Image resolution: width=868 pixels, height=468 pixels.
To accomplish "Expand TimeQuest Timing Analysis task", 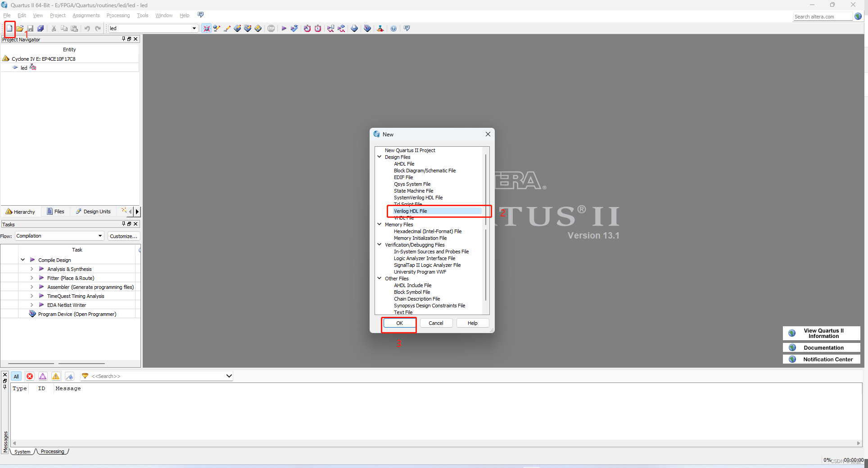I will (32, 296).
